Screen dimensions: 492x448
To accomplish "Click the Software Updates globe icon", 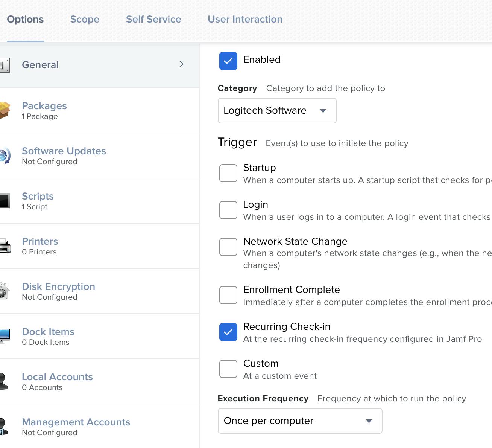I will point(5,155).
